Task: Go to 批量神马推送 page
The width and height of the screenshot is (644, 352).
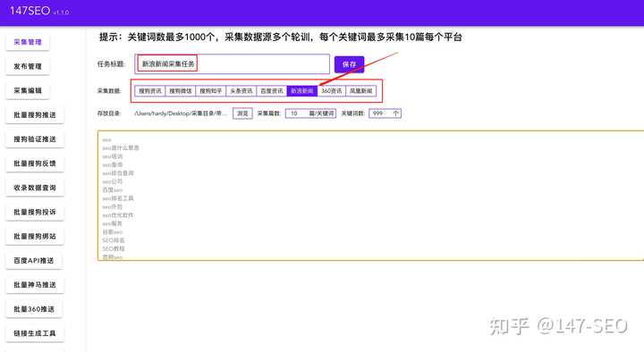Action: tap(35, 284)
